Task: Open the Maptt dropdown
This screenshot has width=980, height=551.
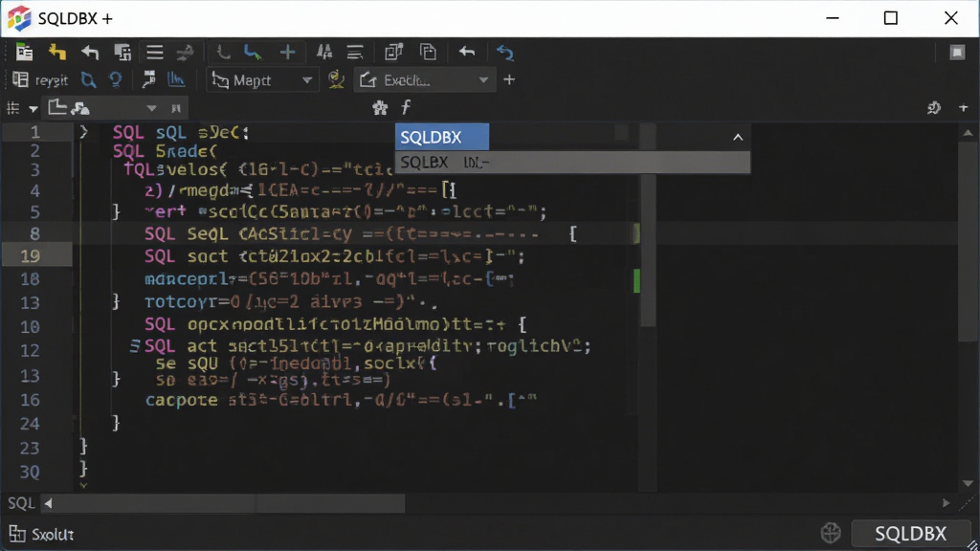Action: pyautogui.click(x=262, y=80)
